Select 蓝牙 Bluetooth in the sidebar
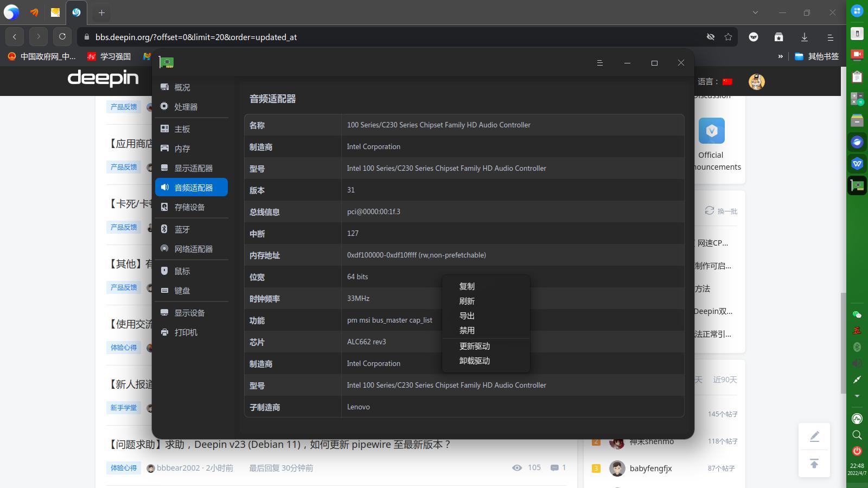This screenshot has width=868, height=488. 192,229
